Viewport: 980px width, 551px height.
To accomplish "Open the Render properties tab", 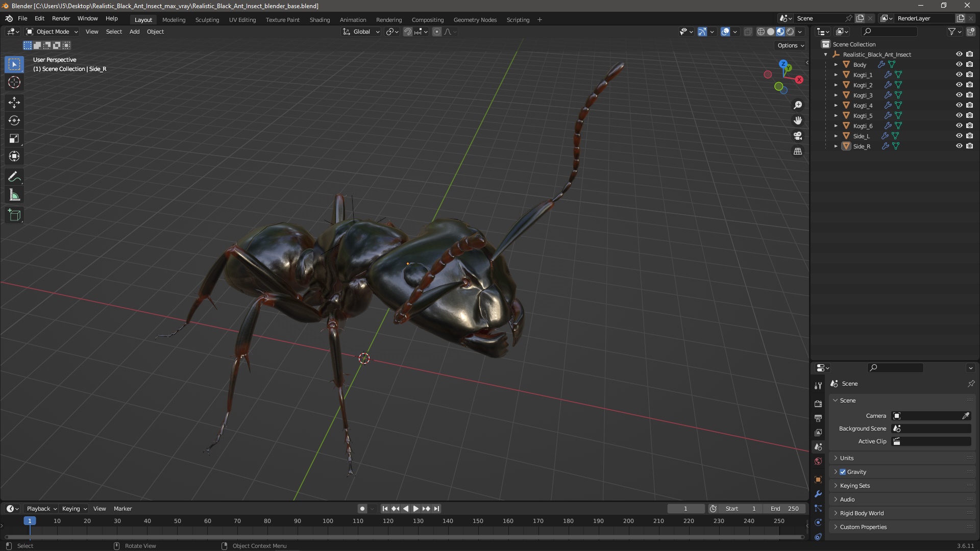I will pyautogui.click(x=818, y=404).
